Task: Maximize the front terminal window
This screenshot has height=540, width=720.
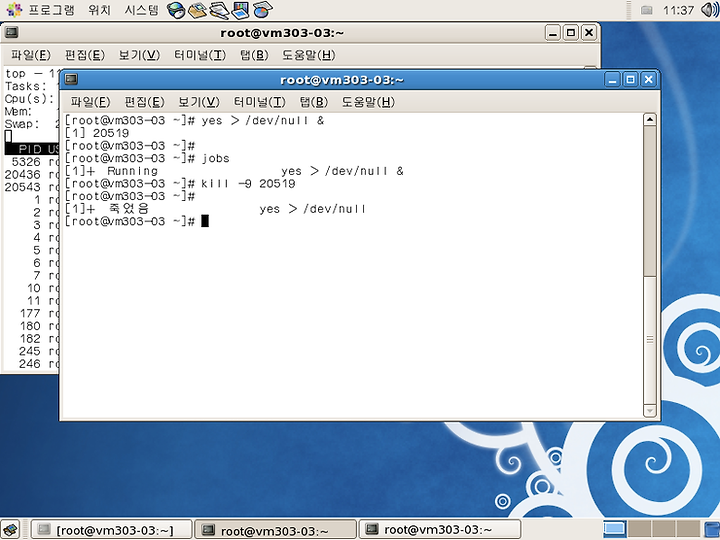Action: coord(630,80)
